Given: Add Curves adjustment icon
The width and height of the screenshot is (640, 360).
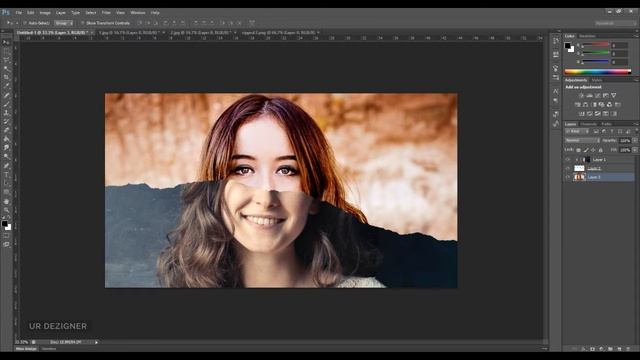Looking at the screenshot, I should [x=598, y=95].
